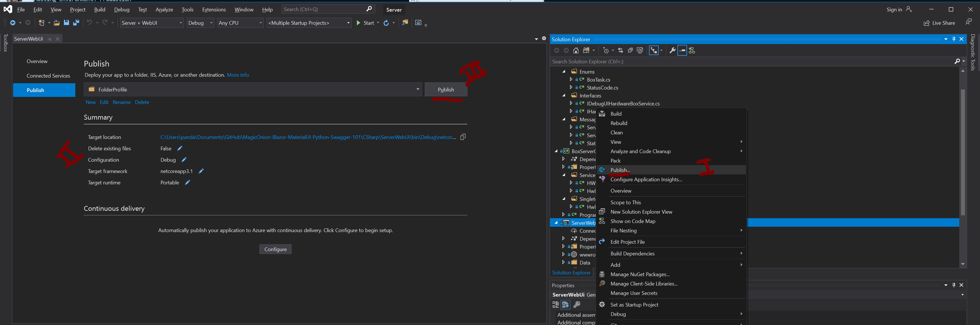Click the Show All Files icon in Solution Explorer
Image resolution: width=980 pixels, height=325 pixels.
pyautogui.click(x=640, y=50)
